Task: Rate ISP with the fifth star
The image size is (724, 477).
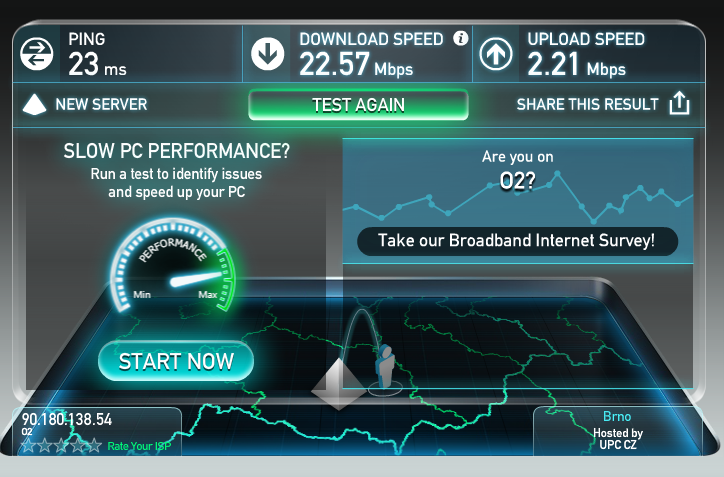Action: point(94,446)
